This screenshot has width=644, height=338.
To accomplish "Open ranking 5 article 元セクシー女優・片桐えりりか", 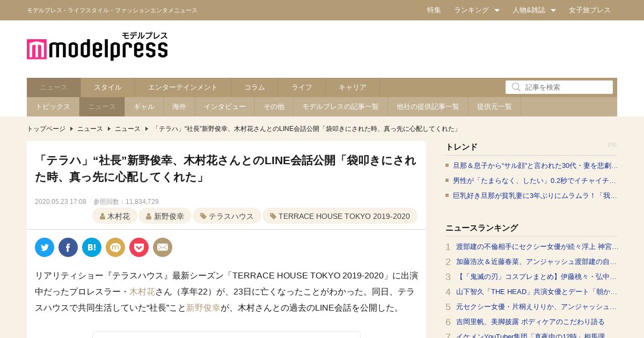I will click(x=537, y=307).
